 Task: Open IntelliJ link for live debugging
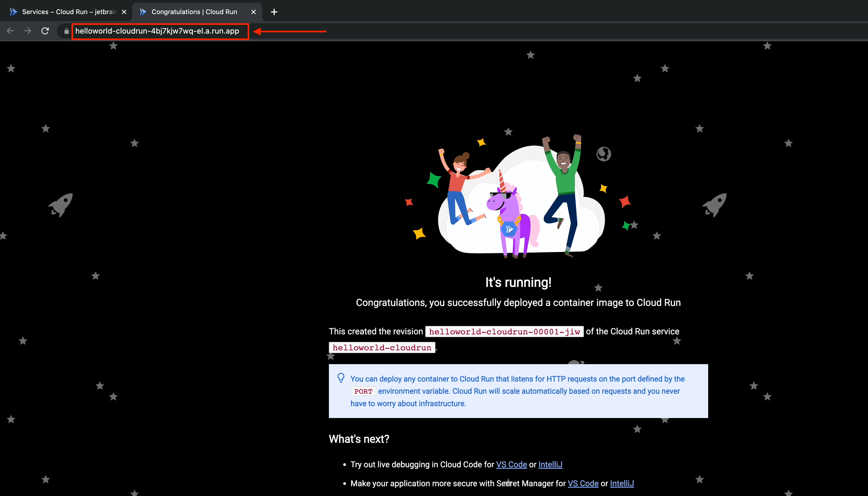(x=550, y=464)
